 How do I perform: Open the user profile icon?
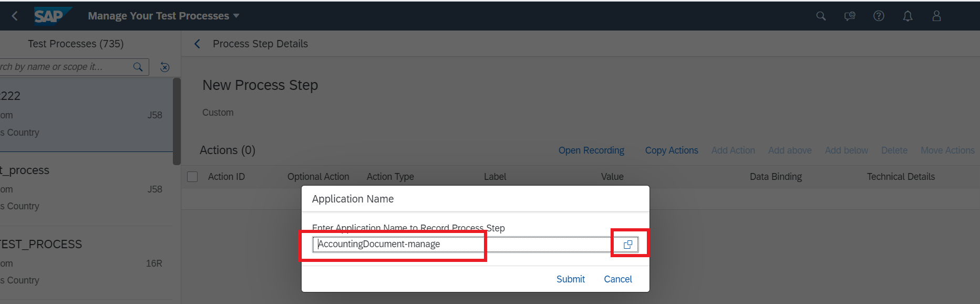[936, 16]
